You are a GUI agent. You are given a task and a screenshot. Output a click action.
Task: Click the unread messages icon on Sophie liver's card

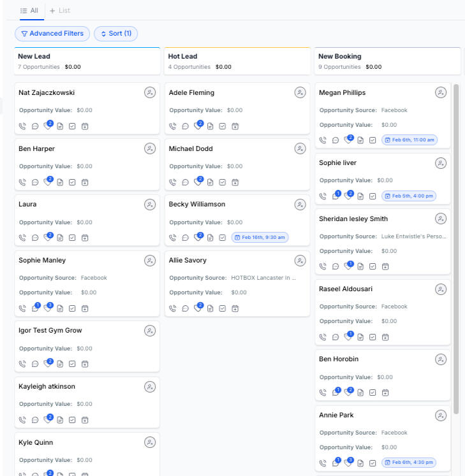point(336,196)
